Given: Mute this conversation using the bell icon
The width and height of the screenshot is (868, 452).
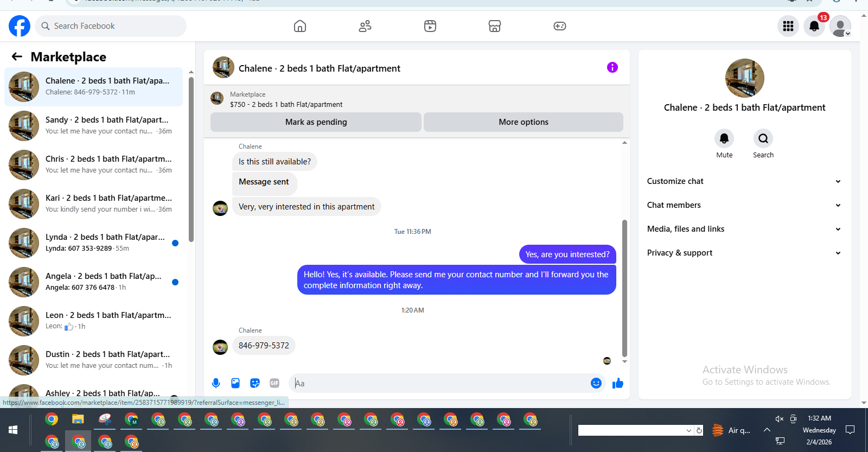Looking at the screenshot, I should pos(724,138).
